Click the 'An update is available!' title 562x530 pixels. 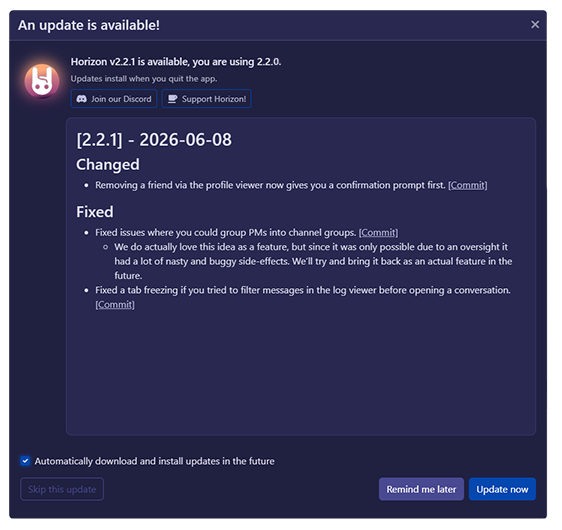(x=89, y=25)
